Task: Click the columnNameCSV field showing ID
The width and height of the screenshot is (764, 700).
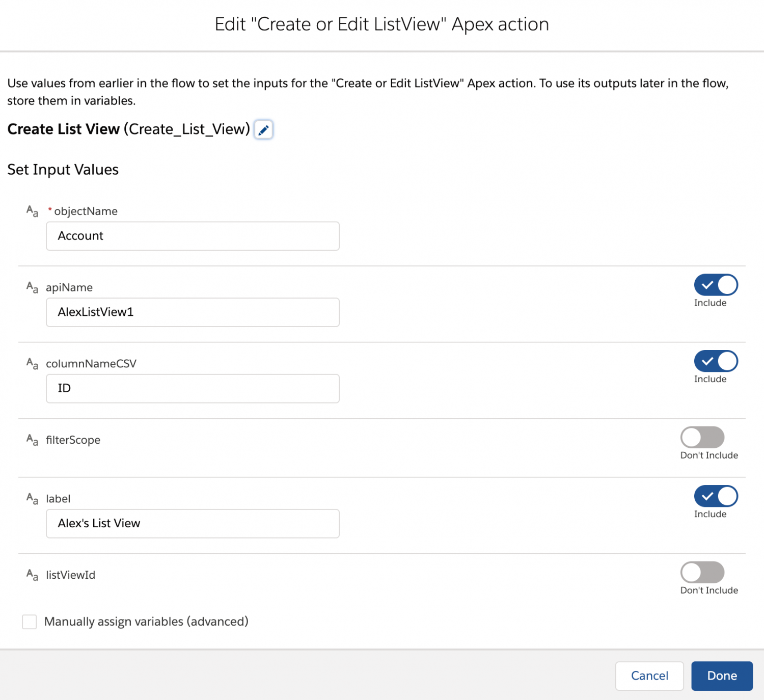Action: [x=193, y=388]
